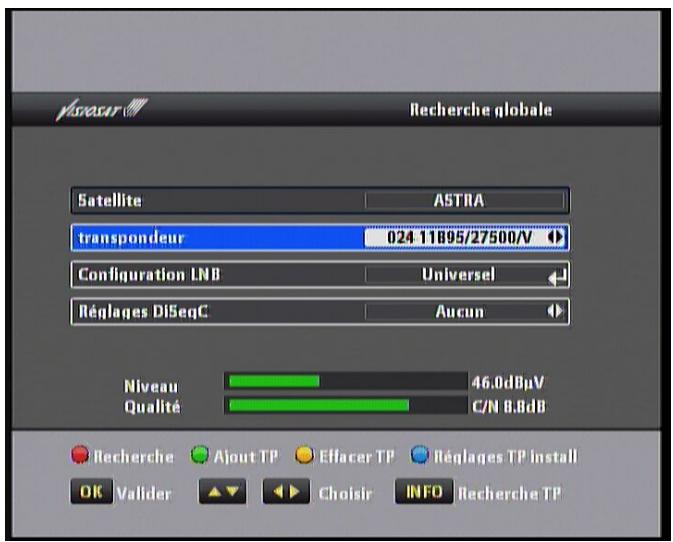Select the ASTRA satellite value field
Viewport: 673px width, 542px height.
[464, 200]
